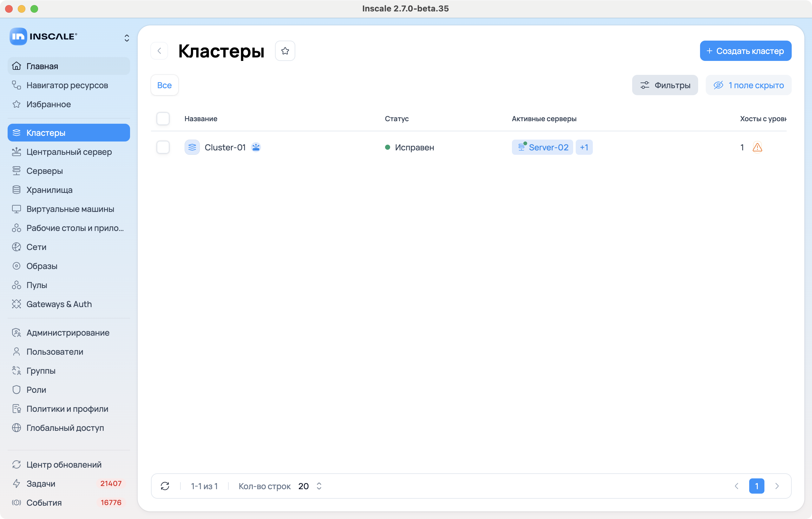Click the Cluster-01 stacked layers icon
The image size is (812, 519).
point(192,148)
